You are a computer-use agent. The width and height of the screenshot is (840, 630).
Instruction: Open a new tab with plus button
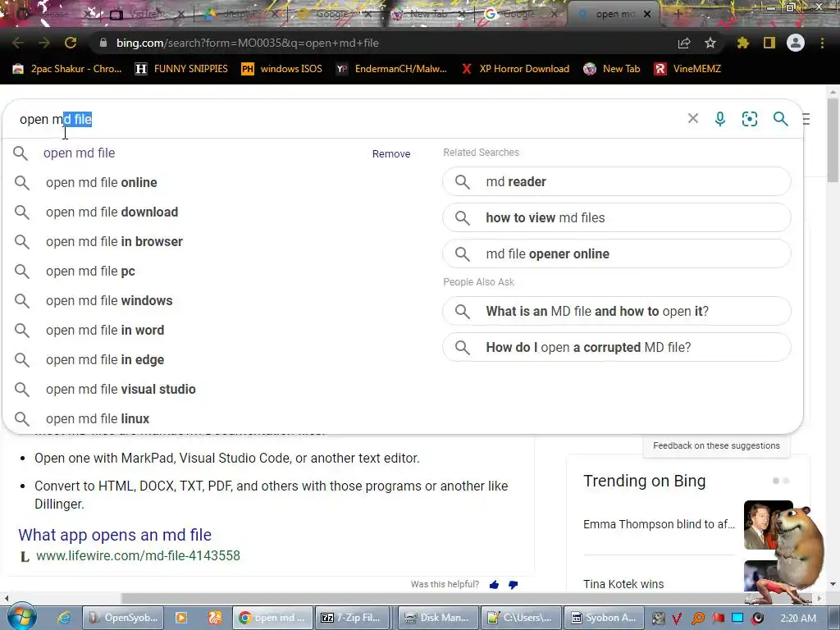click(678, 14)
